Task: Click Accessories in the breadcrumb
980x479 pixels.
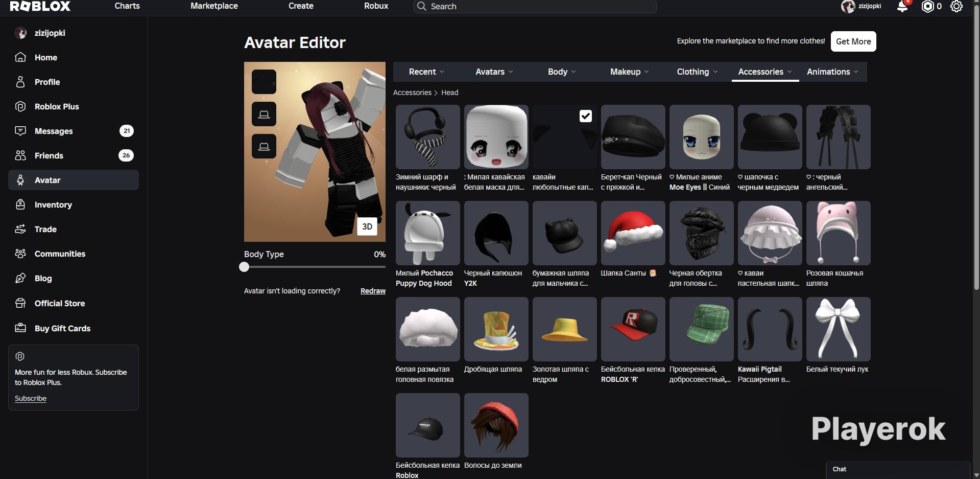Action: pos(412,93)
